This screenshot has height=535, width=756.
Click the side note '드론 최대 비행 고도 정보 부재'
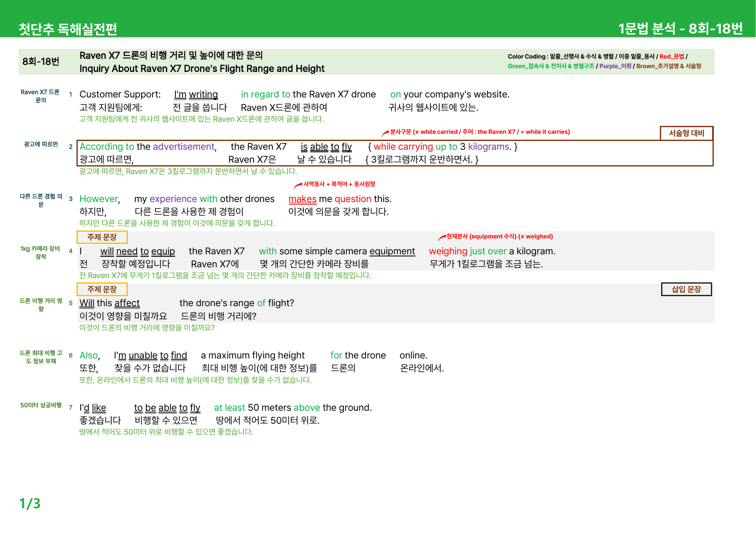(41, 357)
